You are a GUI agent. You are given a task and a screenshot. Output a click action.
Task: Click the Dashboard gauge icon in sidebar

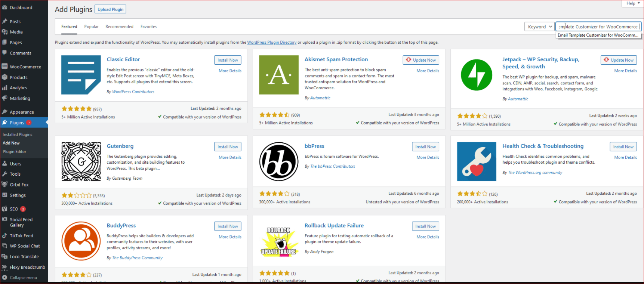pos(4,7)
